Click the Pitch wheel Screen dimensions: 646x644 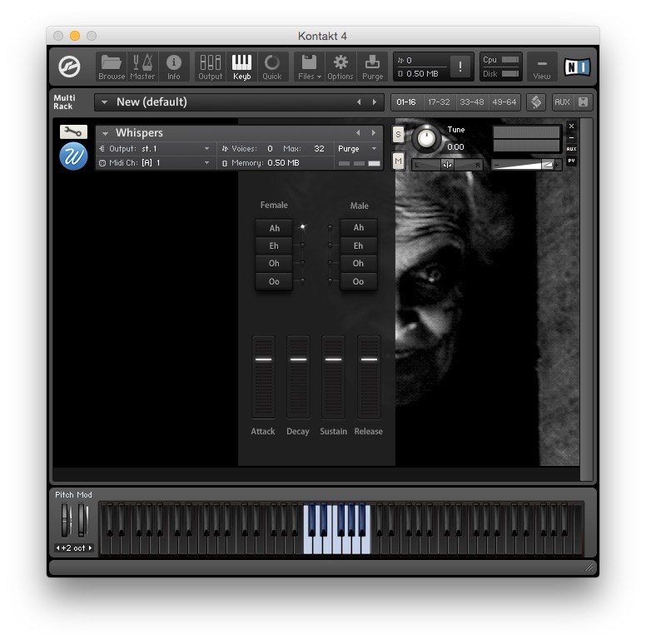point(66,520)
